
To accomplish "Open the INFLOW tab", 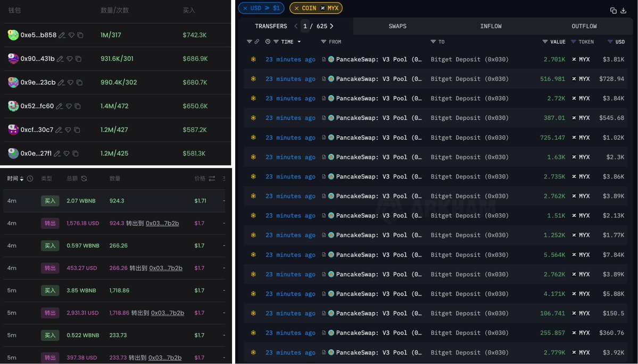I will (491, 26).
